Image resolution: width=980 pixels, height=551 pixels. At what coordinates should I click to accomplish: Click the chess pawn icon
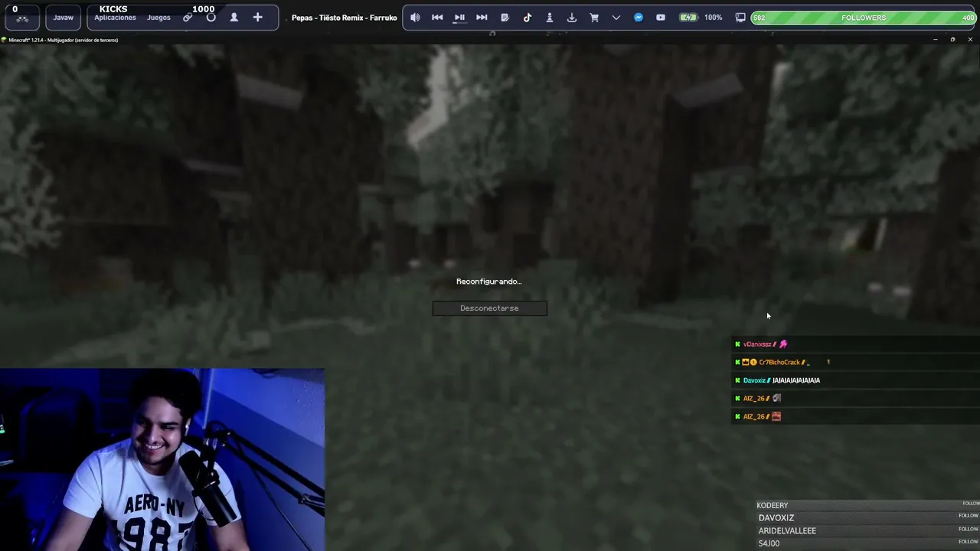[x=549, y=18]
